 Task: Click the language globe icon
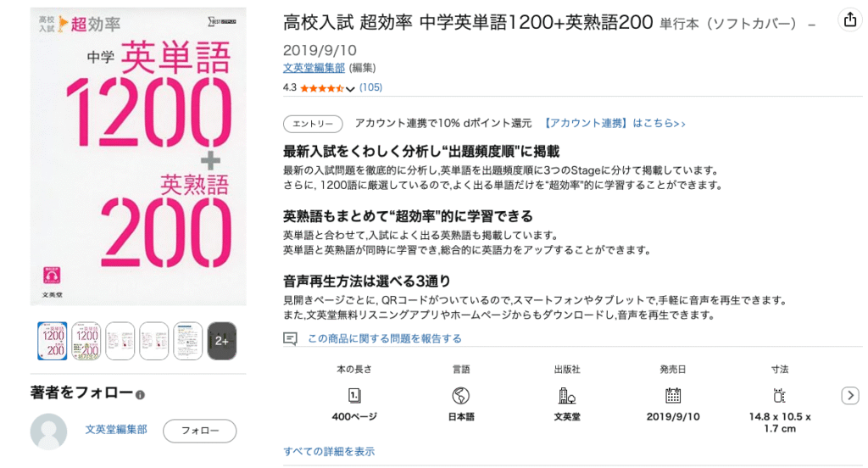(x=460, y=395)
